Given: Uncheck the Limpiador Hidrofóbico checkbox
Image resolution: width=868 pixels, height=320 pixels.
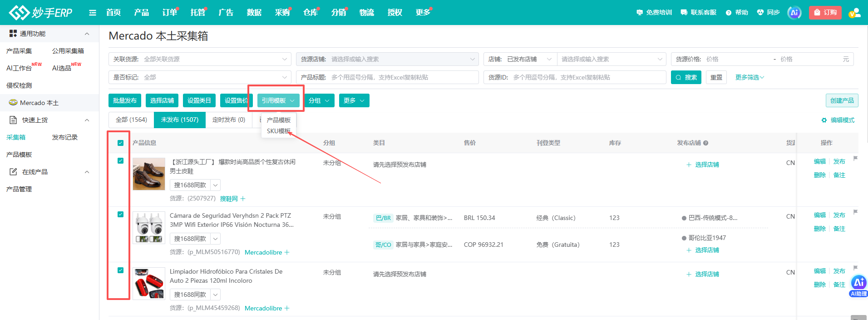Looking at the screenshot, I should pyautogui.click(x=120, y=270).
